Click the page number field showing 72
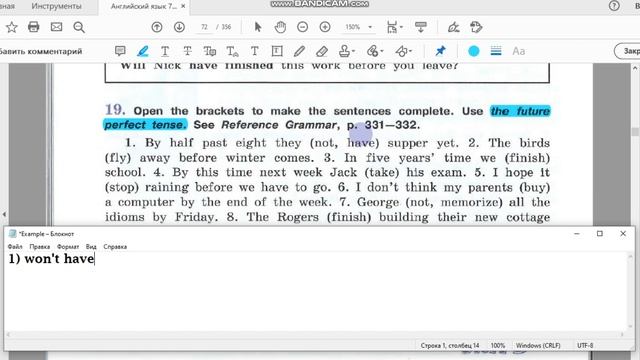The image size is (640, 360). 204,27
